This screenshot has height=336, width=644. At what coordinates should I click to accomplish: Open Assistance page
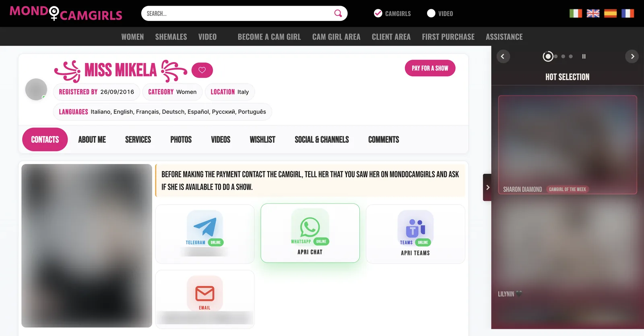click(504, 37)
